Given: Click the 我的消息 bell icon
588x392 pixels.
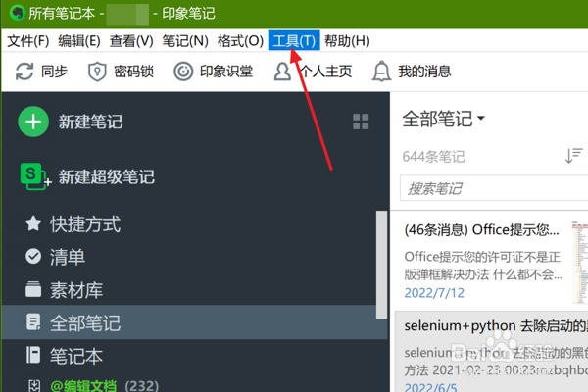Looking at the screenshot, I should [x=381, y=72].
